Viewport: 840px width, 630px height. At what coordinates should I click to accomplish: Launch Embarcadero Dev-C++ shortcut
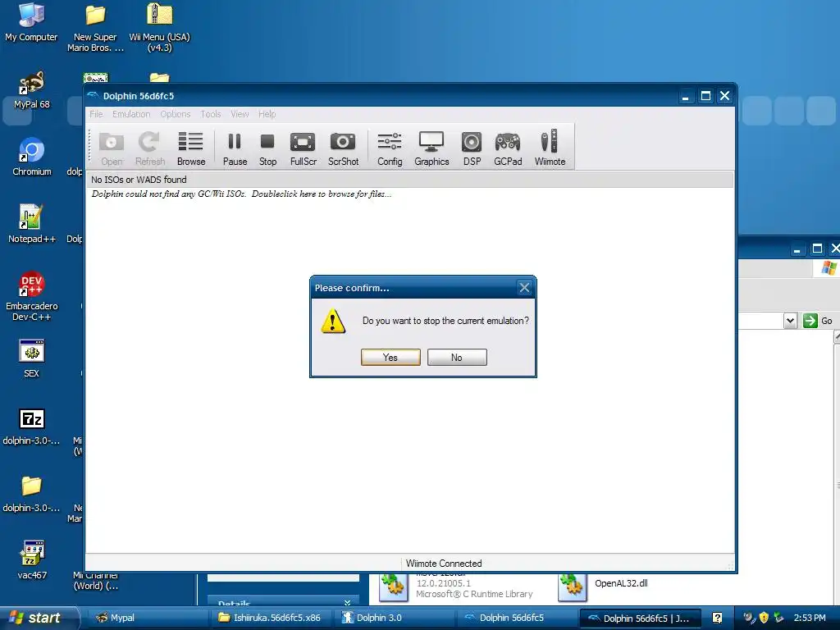[32, 296]
